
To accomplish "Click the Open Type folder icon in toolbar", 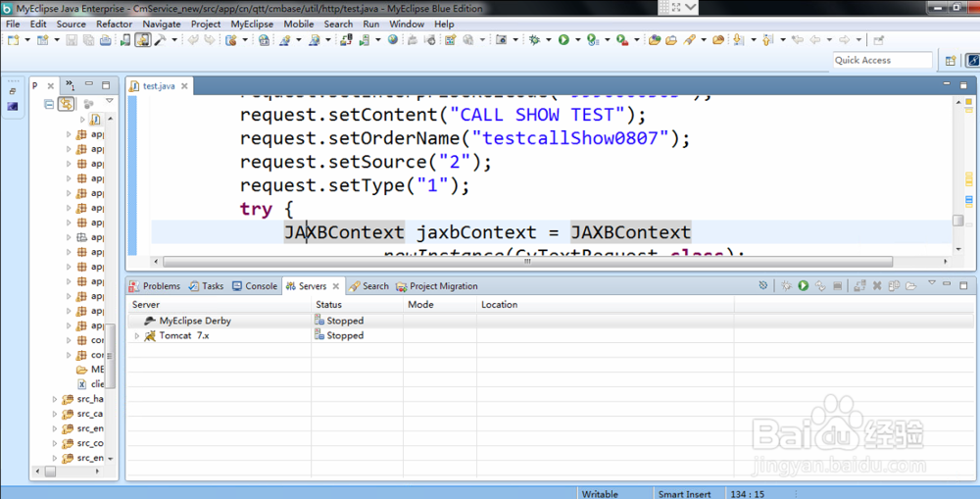I will tap(654, 39).
